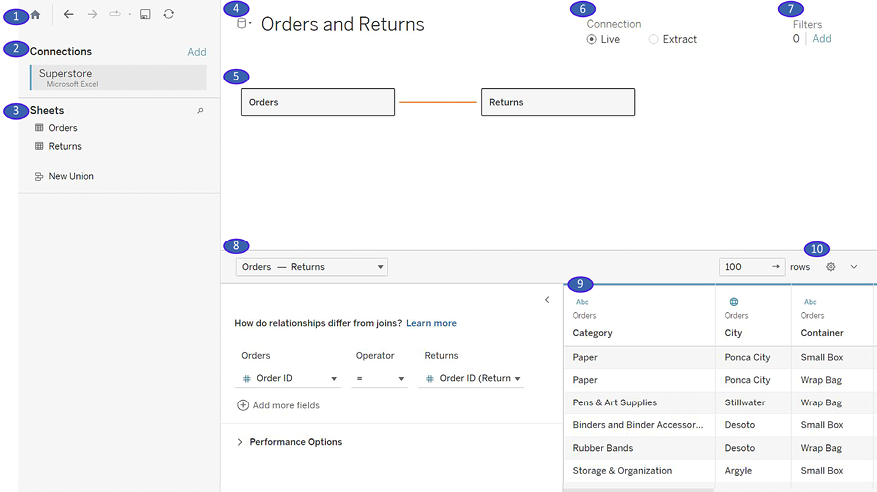Select the Returns sheet in sidebar
The image size is (877, 492).
[65, 146]
